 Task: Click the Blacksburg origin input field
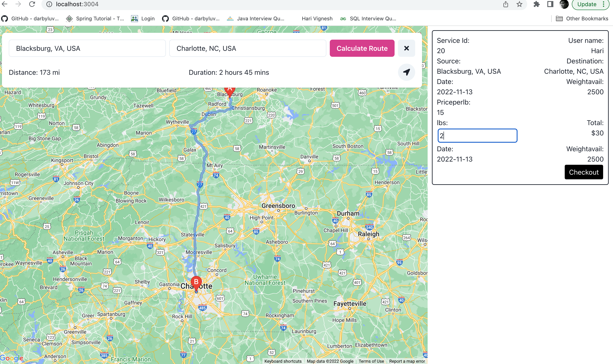[x=87, y=48]
